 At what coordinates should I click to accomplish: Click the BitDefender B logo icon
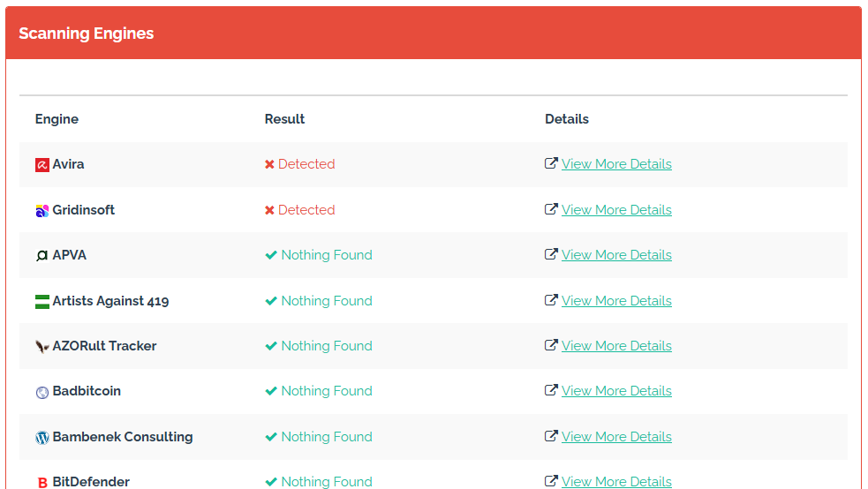click(42, 482)
